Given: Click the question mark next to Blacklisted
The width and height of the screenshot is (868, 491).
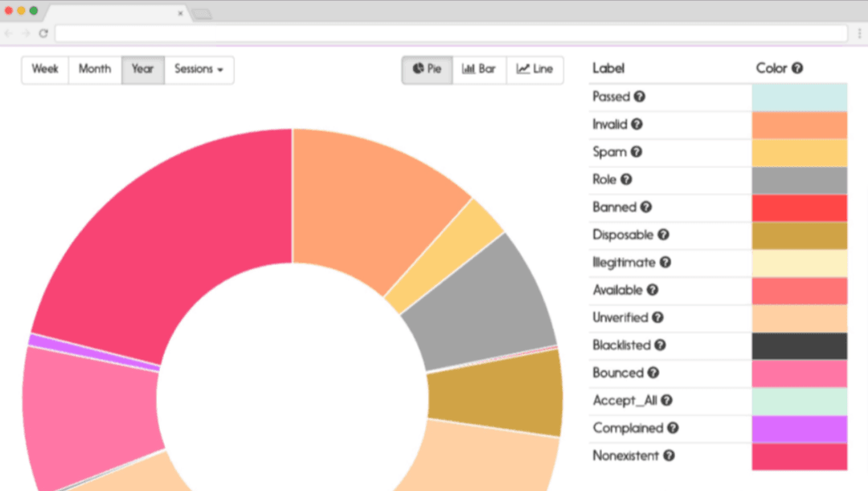Looking at the screenshot, I should point(661,346).
